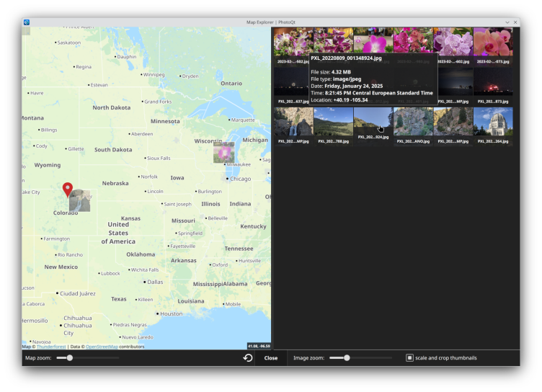Select the first orchid thumbnail ending 502.jpg
The height and width of the screenshot is (392, 542).
[x=293, y=42]
